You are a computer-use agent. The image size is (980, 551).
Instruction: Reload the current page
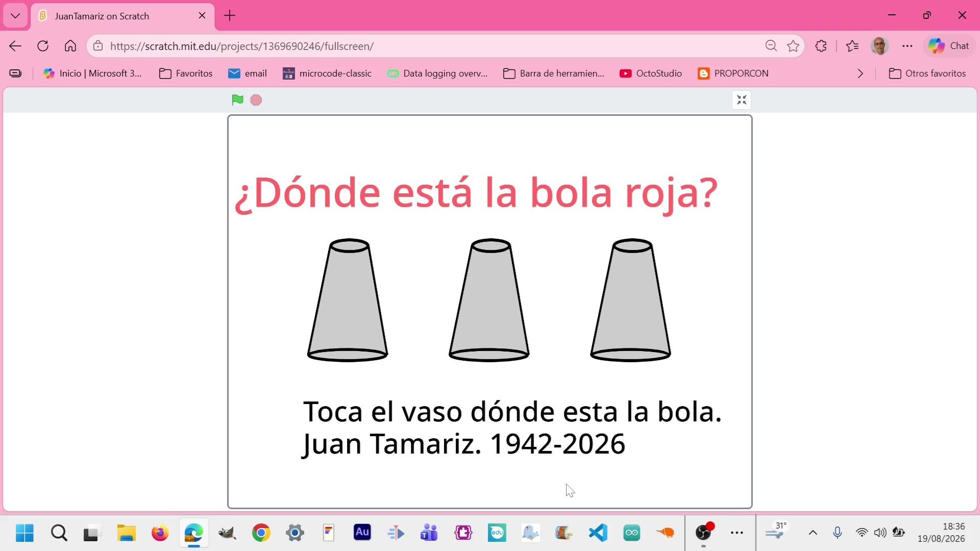point(43,46)
